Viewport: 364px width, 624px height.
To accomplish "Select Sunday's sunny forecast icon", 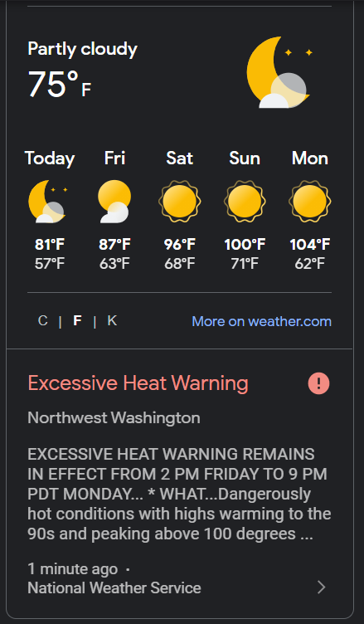I will 245,201.
